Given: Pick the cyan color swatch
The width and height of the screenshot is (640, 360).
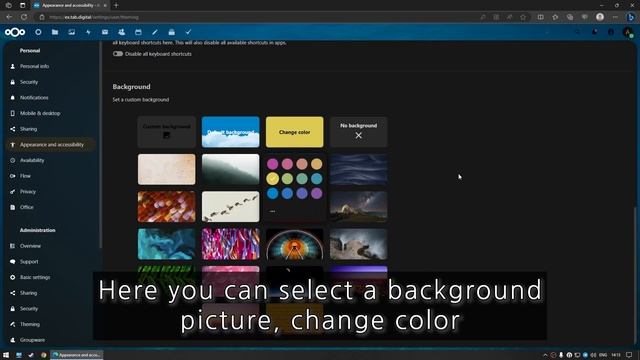Looking at the screenshot, I should click(x=316, y=178).
